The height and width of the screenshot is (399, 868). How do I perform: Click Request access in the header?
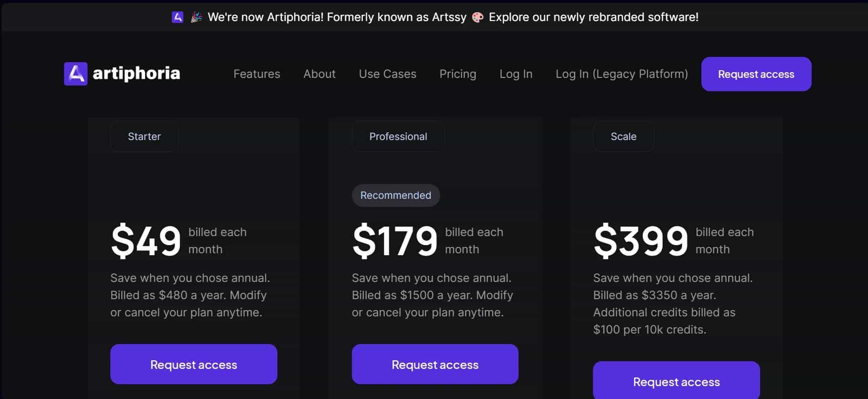pos(756,74)
